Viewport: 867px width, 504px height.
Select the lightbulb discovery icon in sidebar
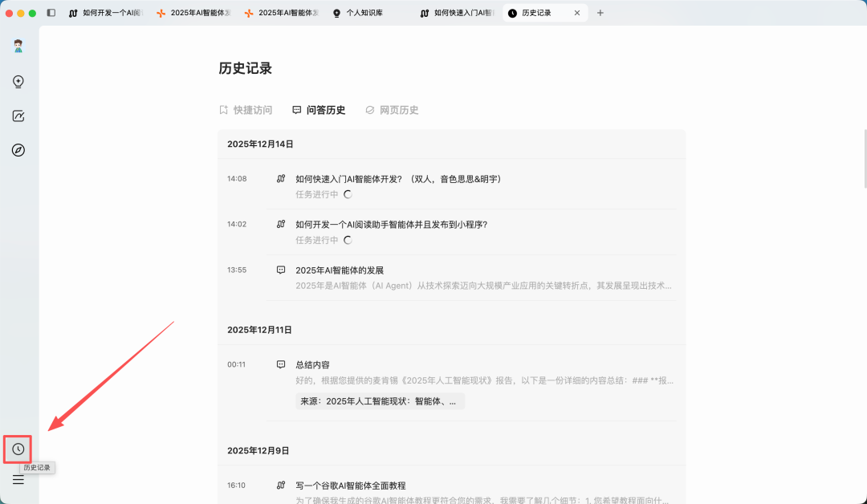(18, 81)
